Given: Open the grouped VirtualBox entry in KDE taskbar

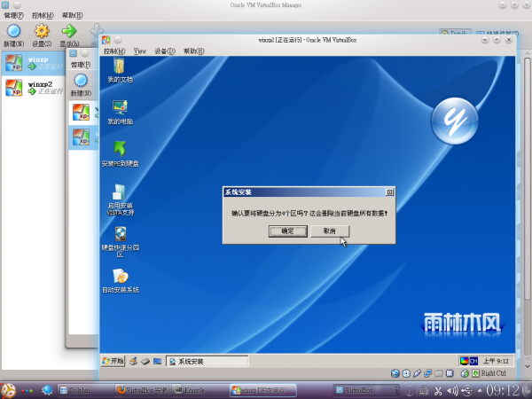Looking at the screenshot, I should (x=366, y=390).
